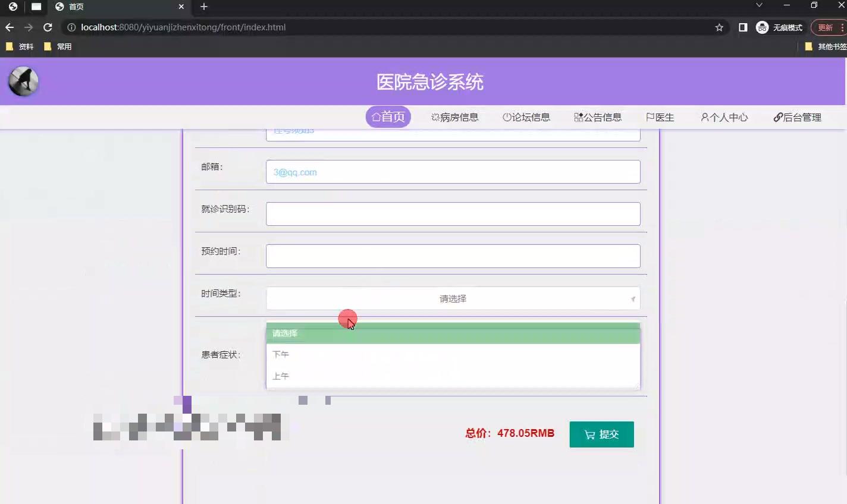Click the 就诊识别码 input field

point(453,213)
